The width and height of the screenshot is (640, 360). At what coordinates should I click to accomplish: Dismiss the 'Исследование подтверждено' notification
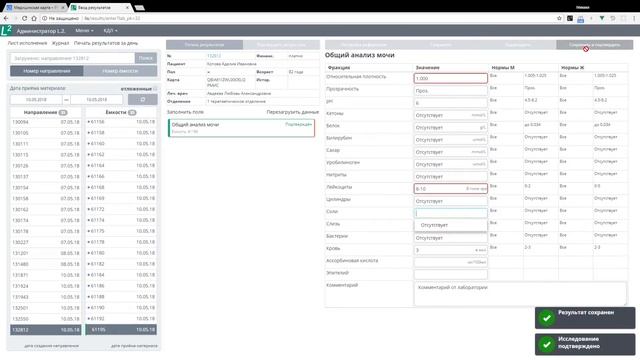(x=585, y=344)
